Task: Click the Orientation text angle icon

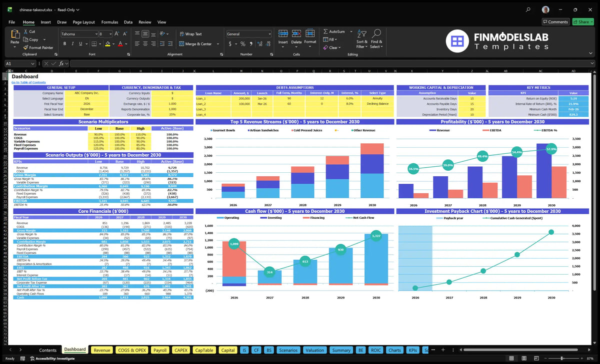Action: click(x=162, y=34)
